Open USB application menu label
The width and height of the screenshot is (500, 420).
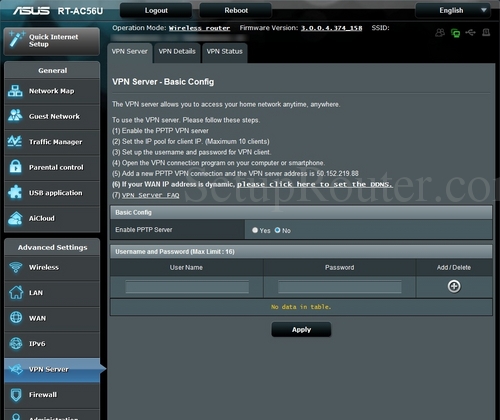pos(55,193)
